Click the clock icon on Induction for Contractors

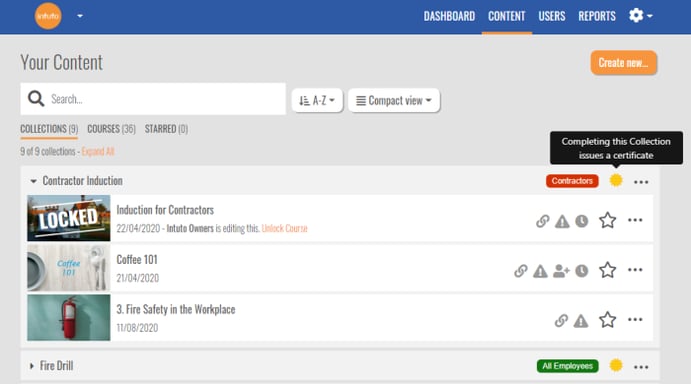point(582,221)
